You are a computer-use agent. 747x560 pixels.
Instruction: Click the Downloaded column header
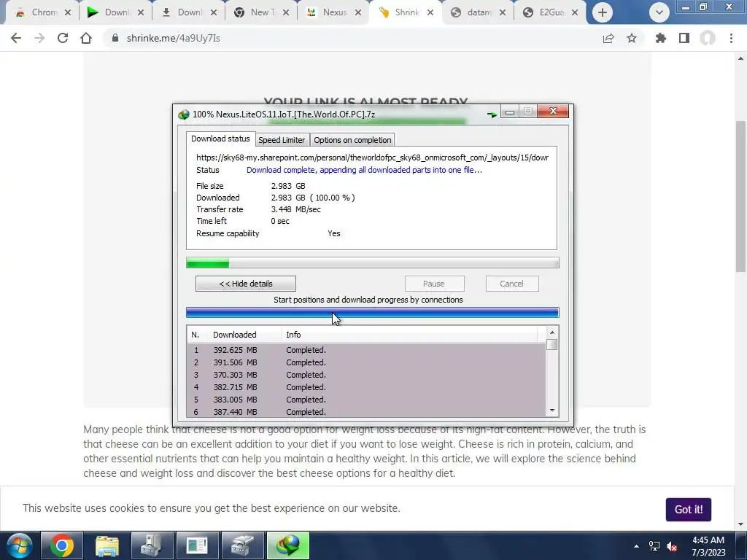click(245, 335)
